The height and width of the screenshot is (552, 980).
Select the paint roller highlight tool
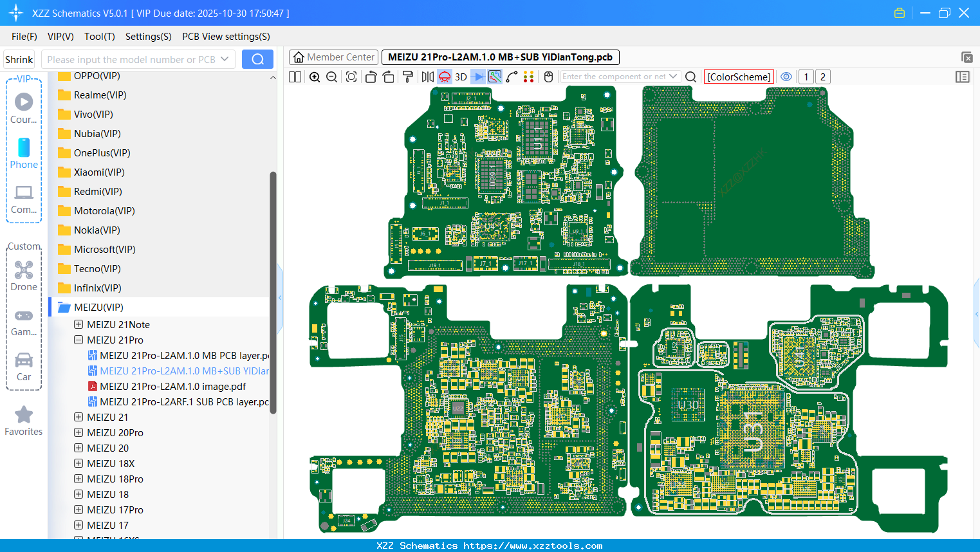click(408, 77)
